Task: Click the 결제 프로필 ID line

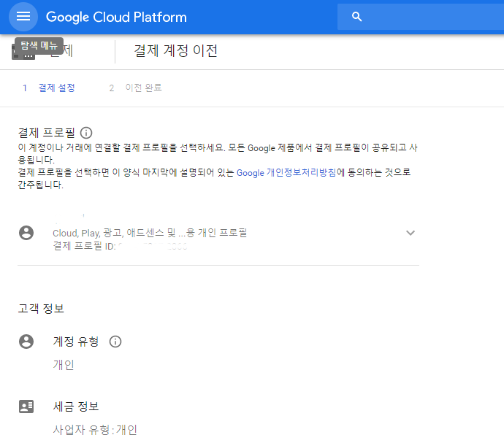Action: (x=120, y=246)
